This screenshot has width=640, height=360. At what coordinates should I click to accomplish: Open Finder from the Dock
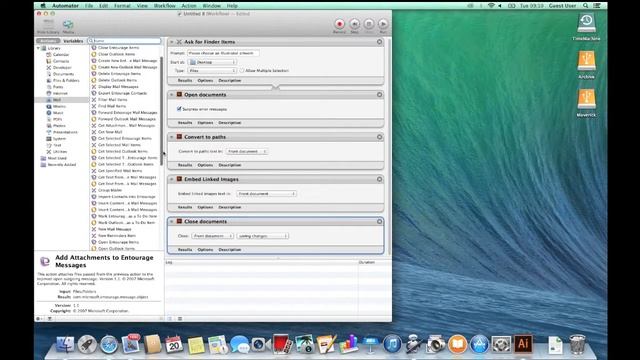(x=65, y=344)
